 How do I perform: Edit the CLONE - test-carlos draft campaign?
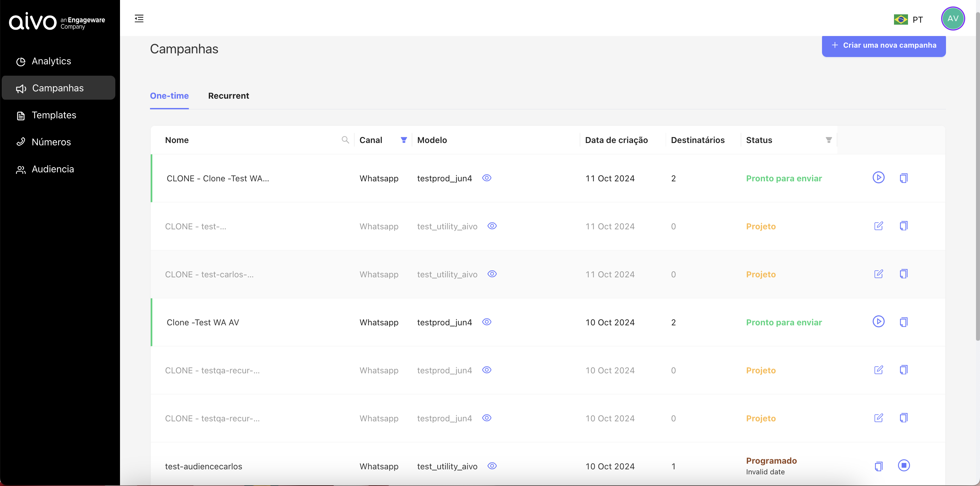click(x=878, y=274)
